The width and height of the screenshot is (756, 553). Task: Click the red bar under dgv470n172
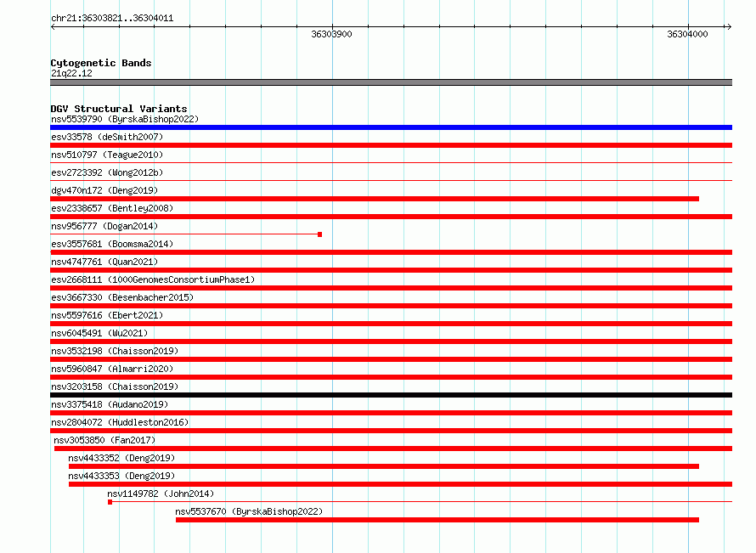pos(375,199)
